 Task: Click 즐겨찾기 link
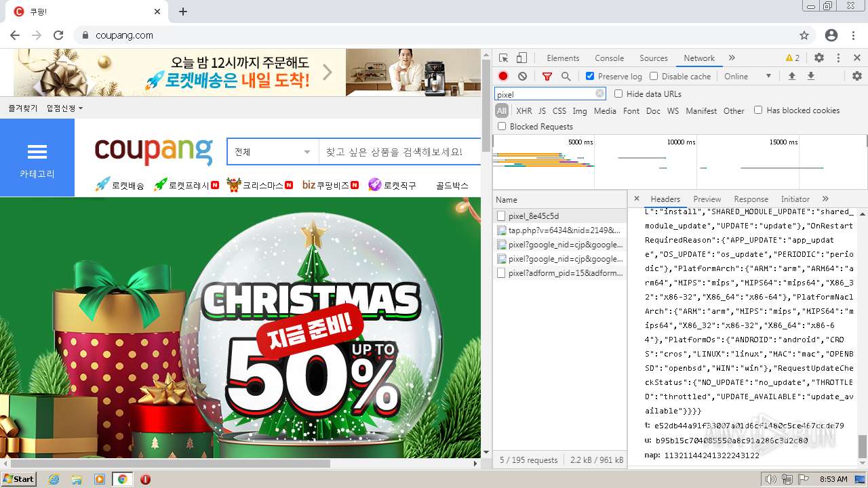[x=22, y=108]
